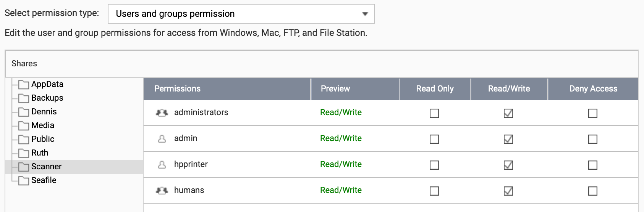
Task: Click the Ruth folder icon
Action: 24,153
